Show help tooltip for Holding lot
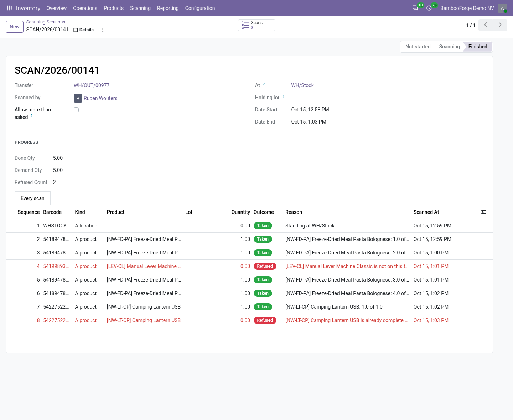 [283, 96]
